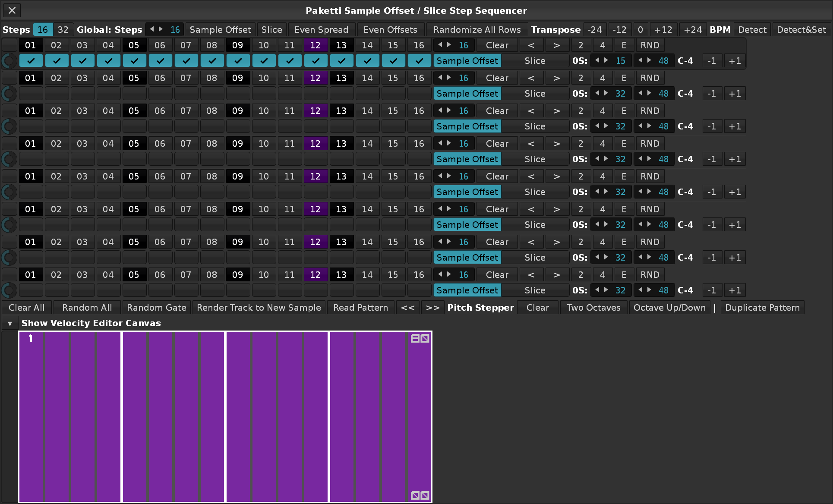Screen dimensions: 833x504
Task: Shift second row pattern left with <
Action: (531, 78)
